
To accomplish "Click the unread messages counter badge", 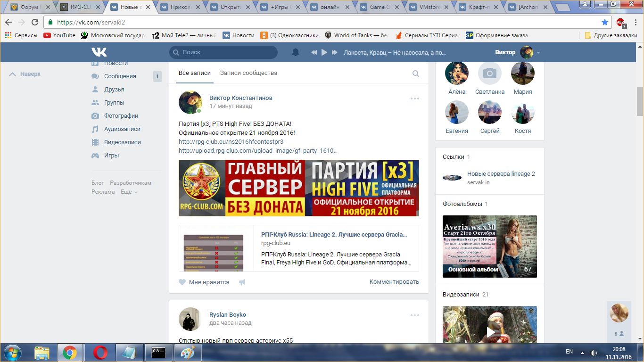I will coord(157,76).
